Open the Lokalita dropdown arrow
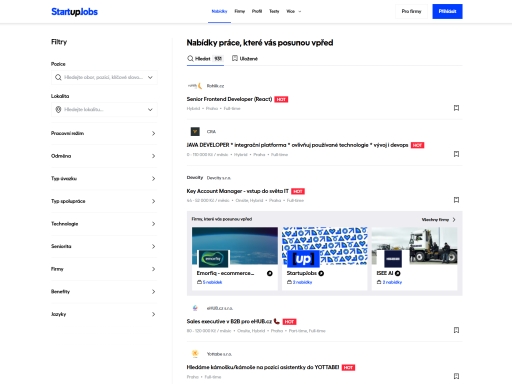Image resolution: width=512 pixels, height=384 pixels. 150,109
